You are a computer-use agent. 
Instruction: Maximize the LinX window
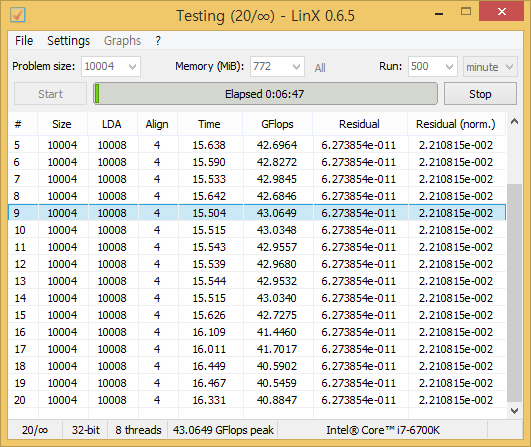coord(466,12)
